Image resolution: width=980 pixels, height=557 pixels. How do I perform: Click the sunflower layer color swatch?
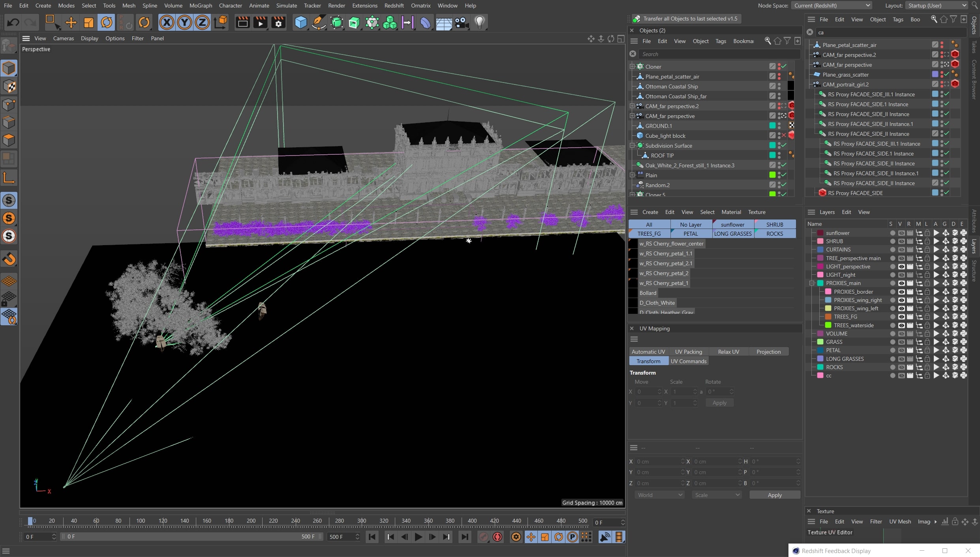click(x=820, y=233)
